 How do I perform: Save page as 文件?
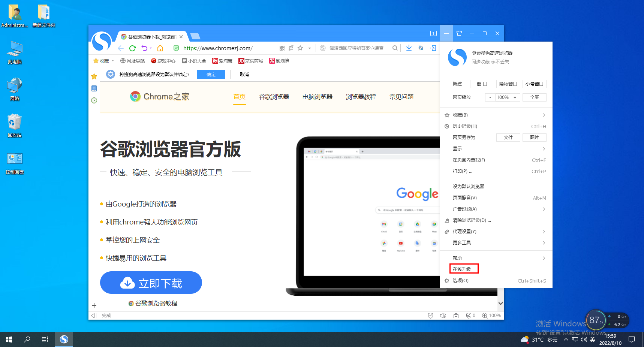pos(508,138)
